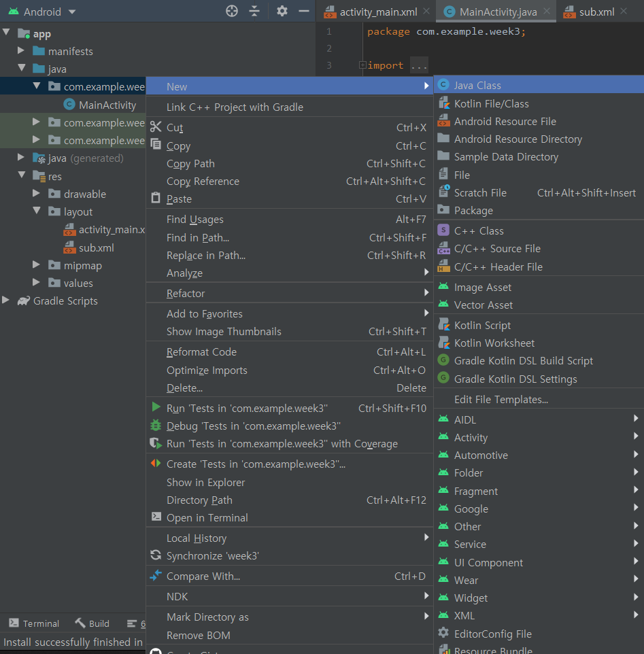644x654 pixels.
Task: Switch to activity_main.xml tab
Action: tap(378, 12)
